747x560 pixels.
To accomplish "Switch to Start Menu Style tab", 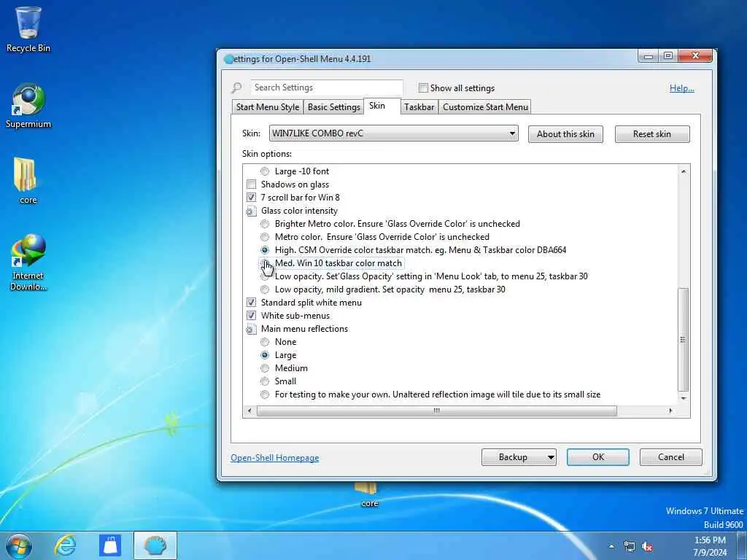I will point(267,107).
